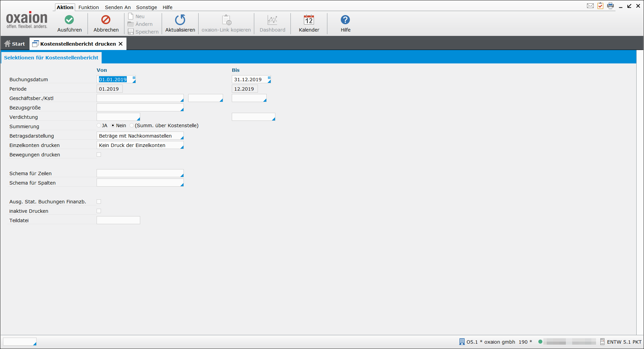Click the ENTW 5.1 PKT status text
Image resolution: width=644 pixels, height=349 pixels.
[624, 342]
